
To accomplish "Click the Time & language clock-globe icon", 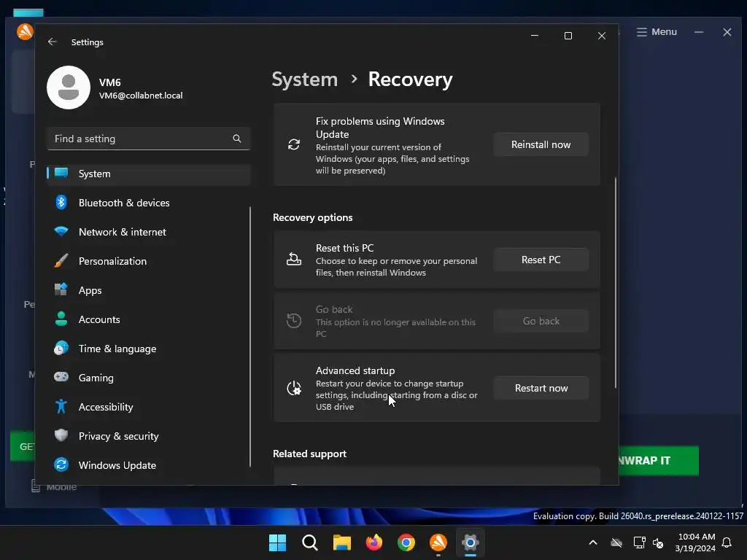I will 61,348.
